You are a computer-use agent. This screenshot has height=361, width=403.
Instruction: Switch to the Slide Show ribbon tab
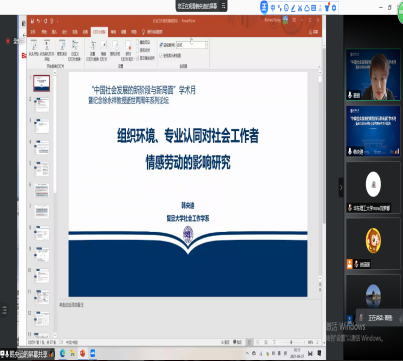(x=99, y=32)
